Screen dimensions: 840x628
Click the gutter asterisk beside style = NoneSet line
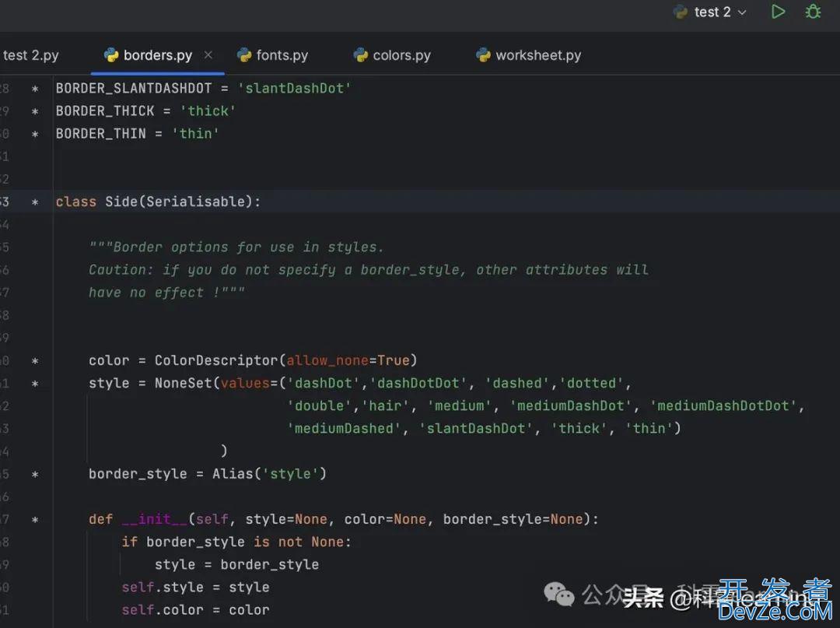[35, 384]
